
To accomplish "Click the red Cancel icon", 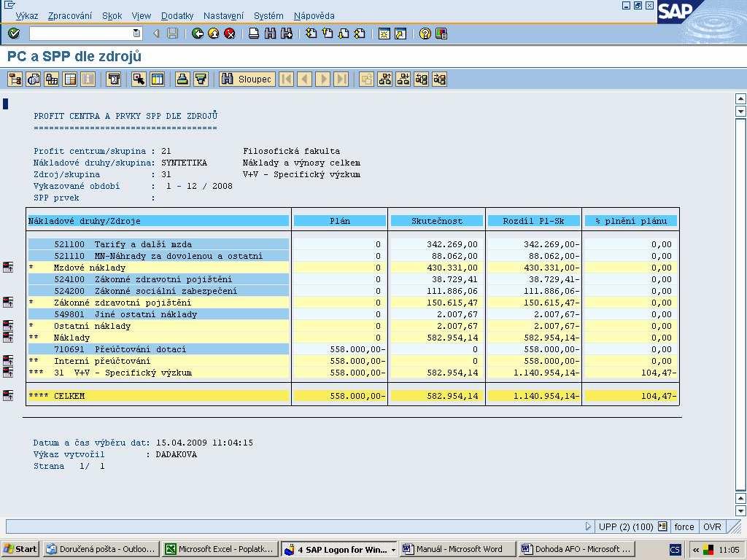I will tap(230, 34).
